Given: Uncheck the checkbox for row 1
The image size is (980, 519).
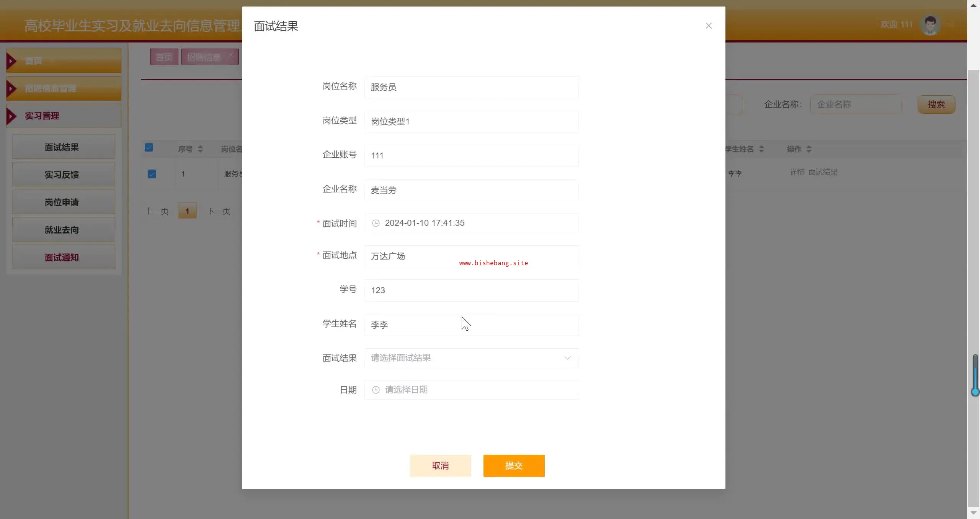Looking at the screenshot, I should click(x=152, y=174).
